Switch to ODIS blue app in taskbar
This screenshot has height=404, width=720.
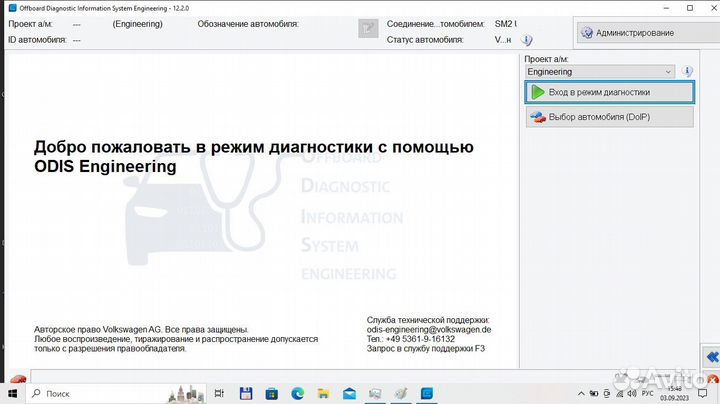coord(427,393)
